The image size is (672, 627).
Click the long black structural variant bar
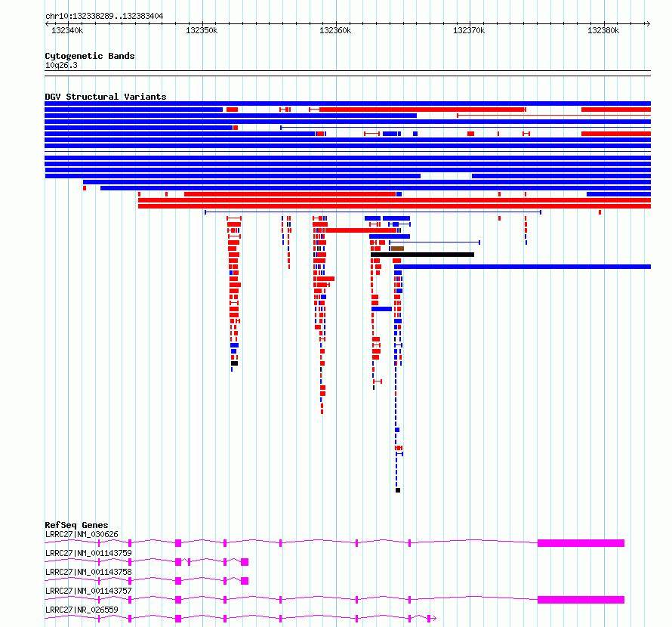[x=422, y=255]
